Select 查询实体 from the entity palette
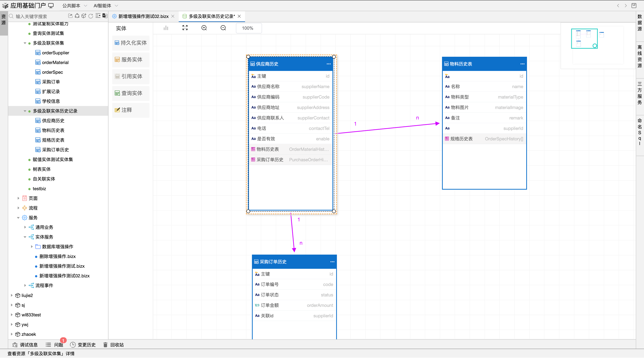This screenshot has width=644, height=358. coord(131,93)
